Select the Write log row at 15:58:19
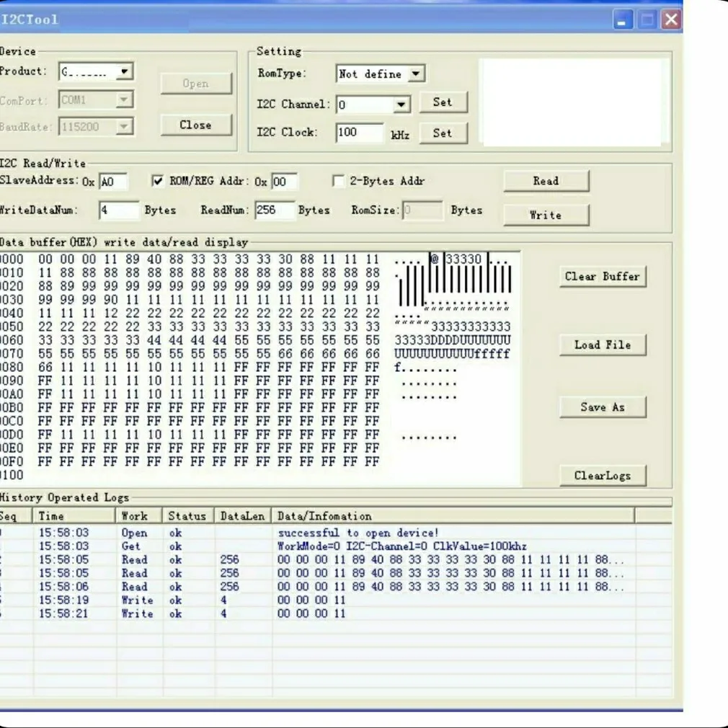Viewport: 728px width, 728px height. pyautogui.click(x=336, y=600)
